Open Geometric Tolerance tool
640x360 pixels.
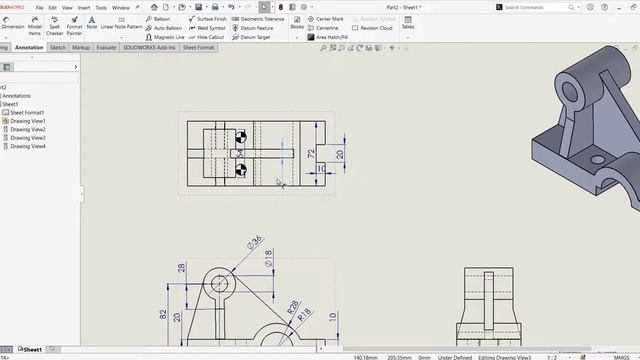click(x=258, y=19)
